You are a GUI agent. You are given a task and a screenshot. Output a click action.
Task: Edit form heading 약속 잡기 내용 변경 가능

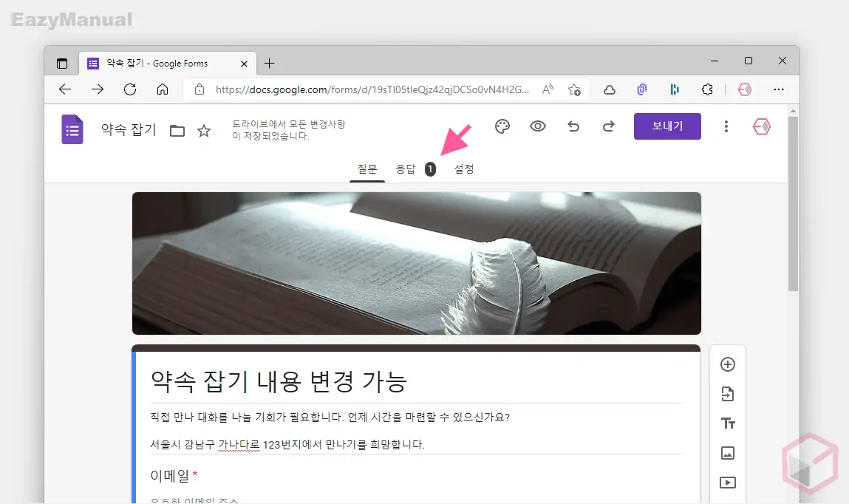tap(279, 381)
